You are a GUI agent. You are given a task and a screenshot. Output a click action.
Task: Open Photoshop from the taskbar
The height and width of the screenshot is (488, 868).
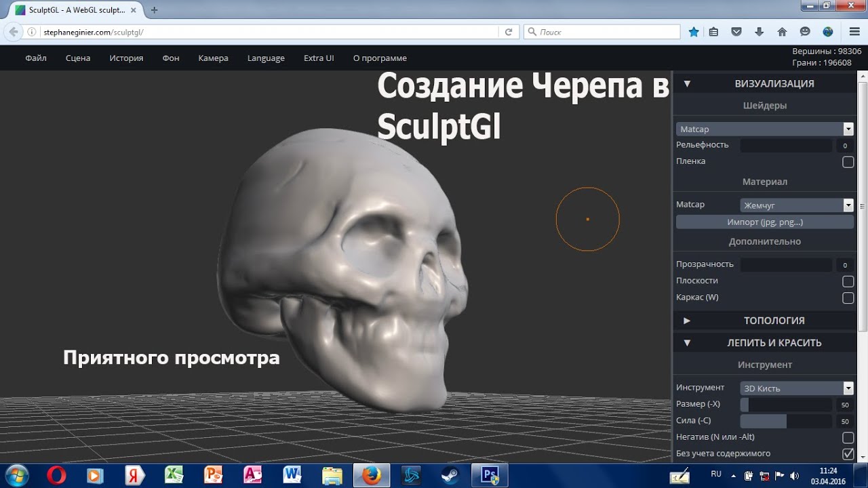click(490, 476)
